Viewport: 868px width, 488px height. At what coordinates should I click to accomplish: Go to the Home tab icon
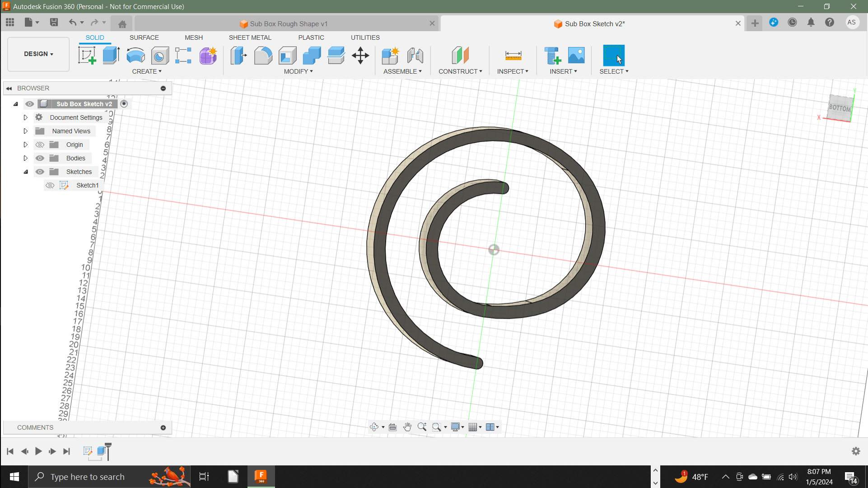pos(122,24)
